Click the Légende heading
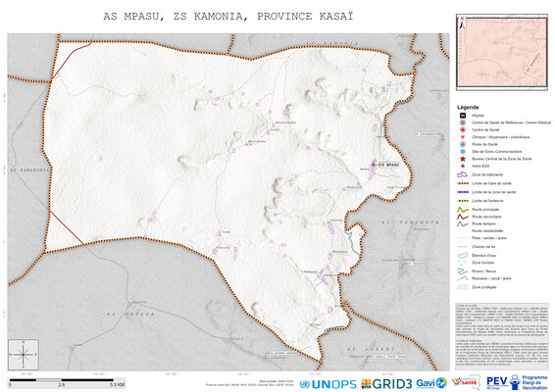Image resolution: width=555 pixels, height=392 pixels. pyautogui.click(x=468, y=107)
